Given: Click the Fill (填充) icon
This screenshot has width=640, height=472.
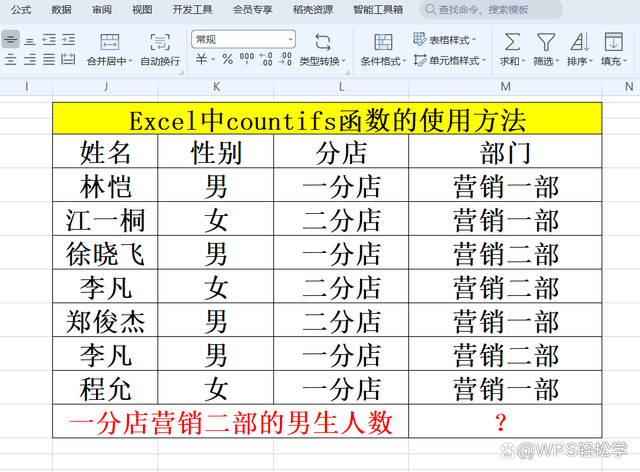Looking at the screenshot, I should coord(613,43).
